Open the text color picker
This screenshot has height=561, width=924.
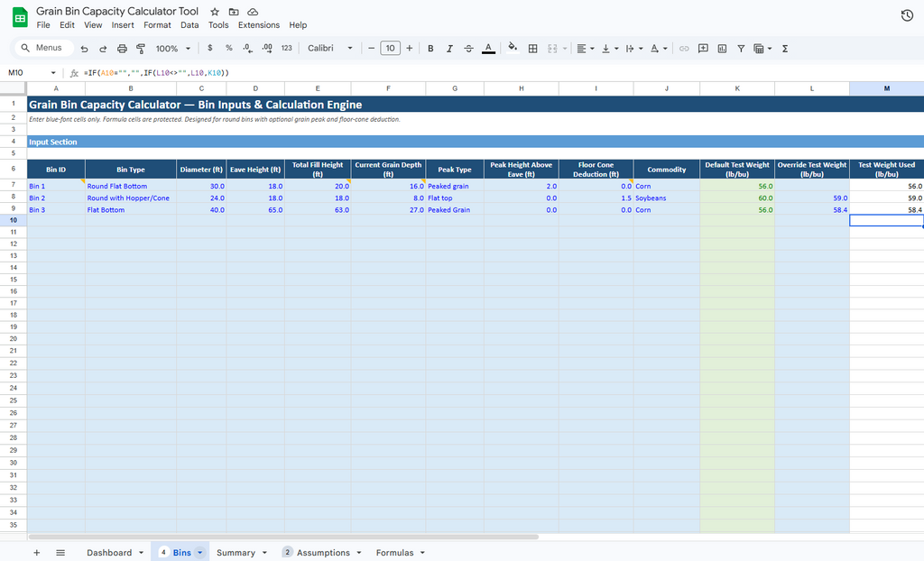(488, 48)
